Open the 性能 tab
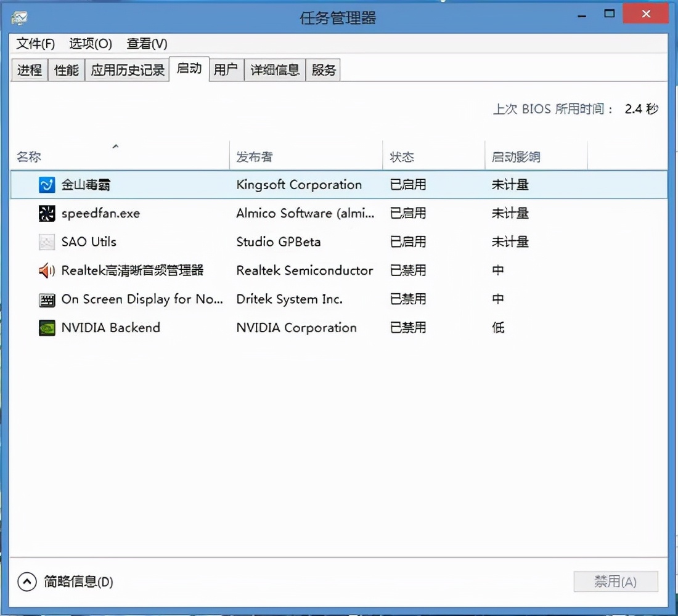678x616 pixels. pyautogui.click(x=66, y=70)
